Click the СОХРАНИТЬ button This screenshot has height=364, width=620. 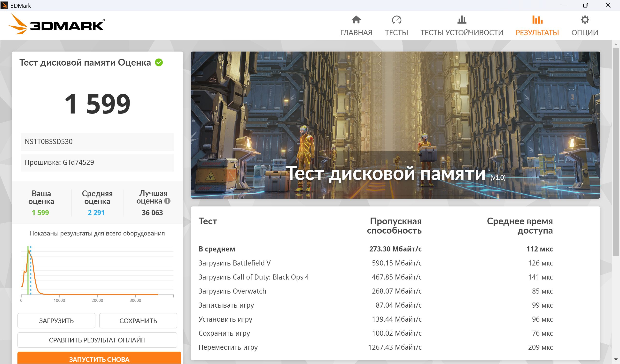click(x=138, y=321)
